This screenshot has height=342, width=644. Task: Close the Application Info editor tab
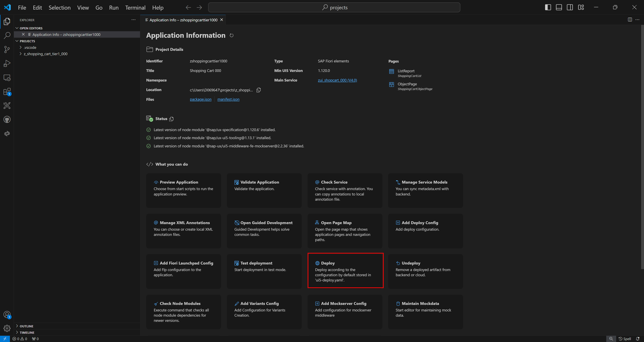[222, 20]
